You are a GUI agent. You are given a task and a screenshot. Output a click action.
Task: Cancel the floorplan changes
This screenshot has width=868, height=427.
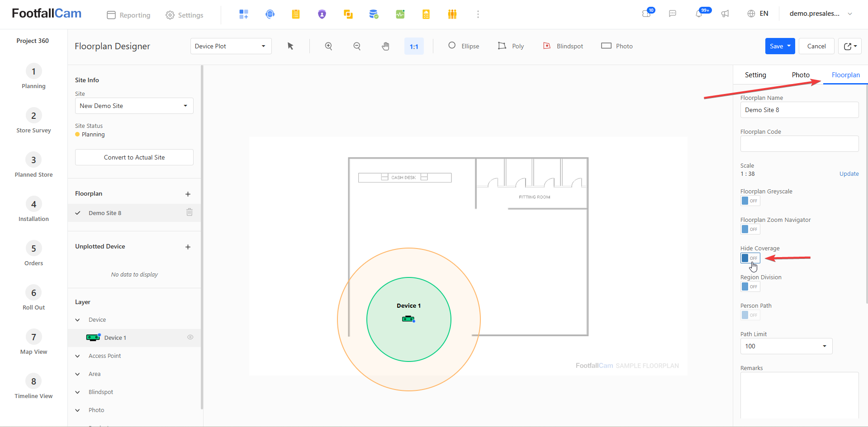(x=816, y=46)
